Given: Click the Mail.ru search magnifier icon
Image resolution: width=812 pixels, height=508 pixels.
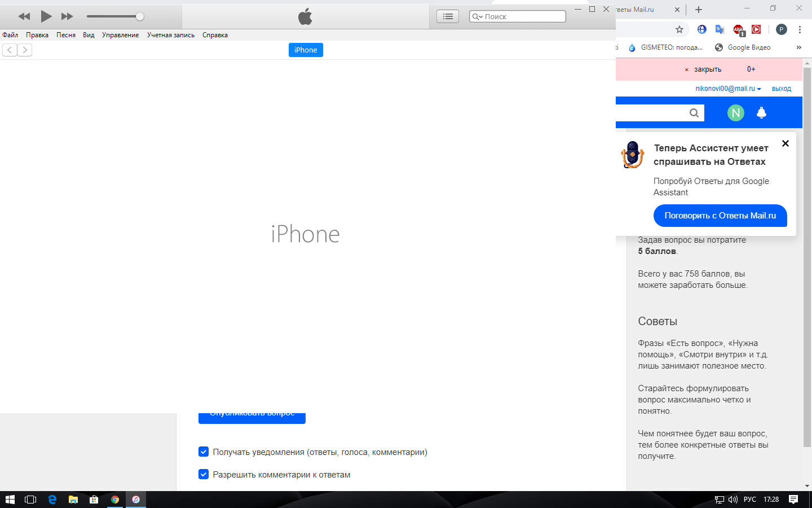Looking at the screenshot, I should tap(694, 113).
